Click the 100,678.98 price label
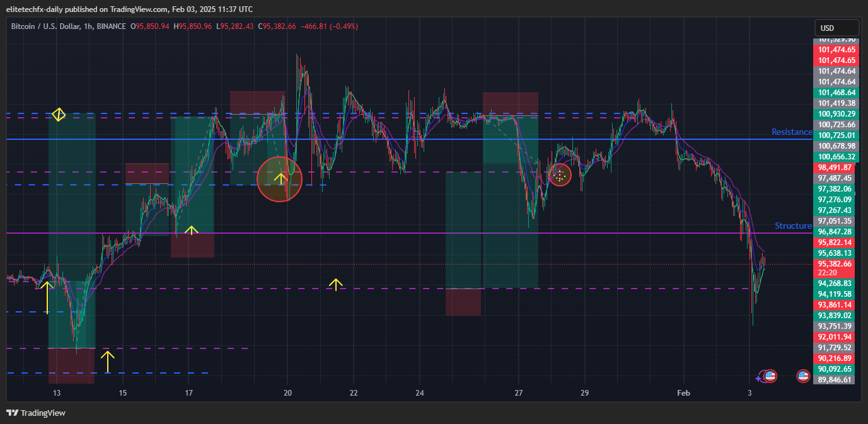 click(x=835, y=146)
